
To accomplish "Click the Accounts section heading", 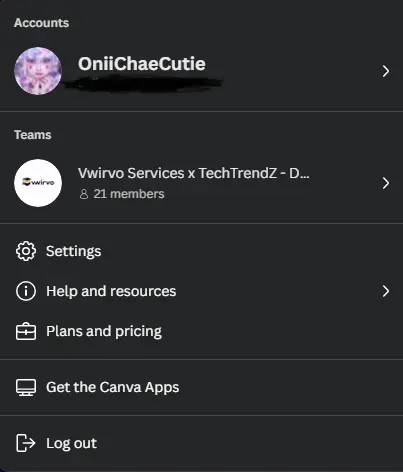I will (x=41, y=23).
